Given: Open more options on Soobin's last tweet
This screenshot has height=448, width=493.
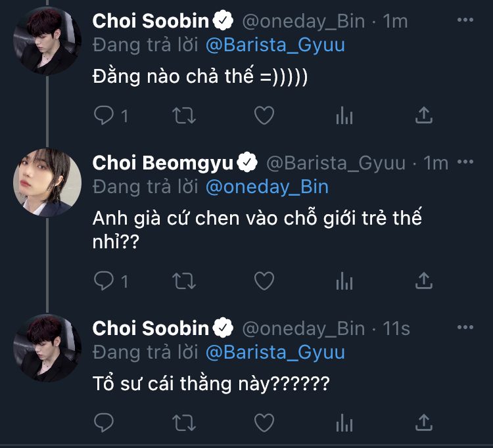Looking at the screenshot, I should [465, 328].
